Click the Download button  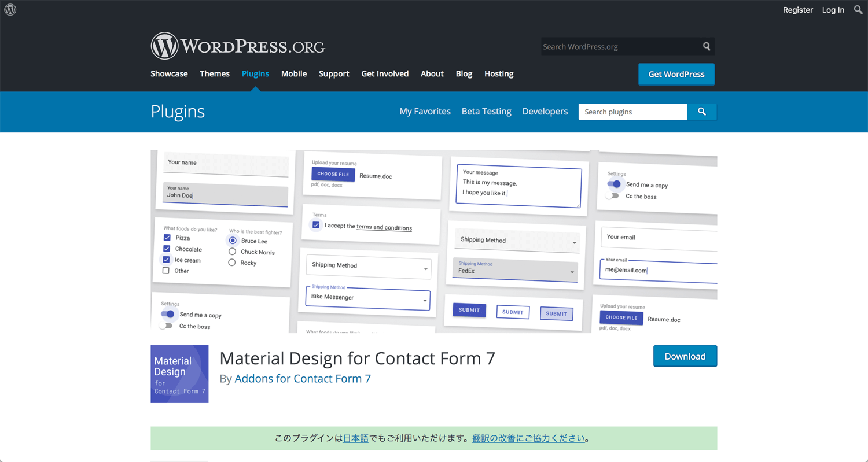(x=685, y=356)
